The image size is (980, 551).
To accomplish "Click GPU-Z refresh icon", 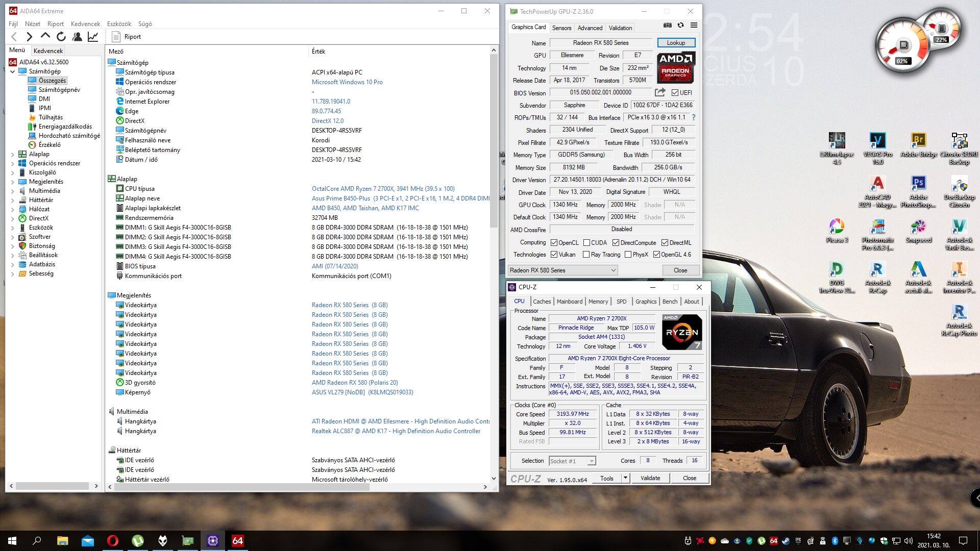I will coord(680,25).
